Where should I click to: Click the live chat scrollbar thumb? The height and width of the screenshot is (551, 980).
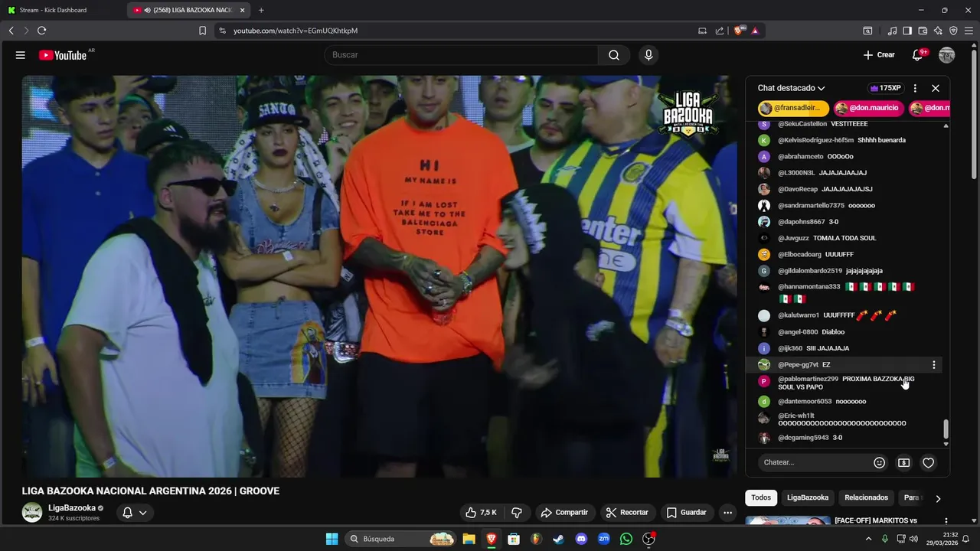(x=946, y=429)
